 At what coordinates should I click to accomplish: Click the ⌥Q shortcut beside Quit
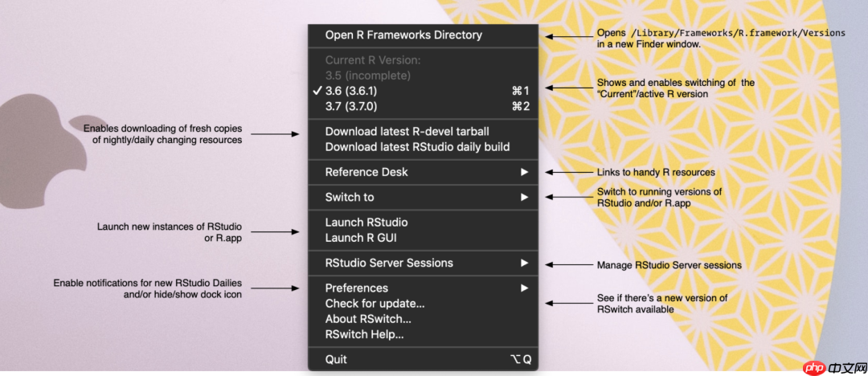pos(520,359)
